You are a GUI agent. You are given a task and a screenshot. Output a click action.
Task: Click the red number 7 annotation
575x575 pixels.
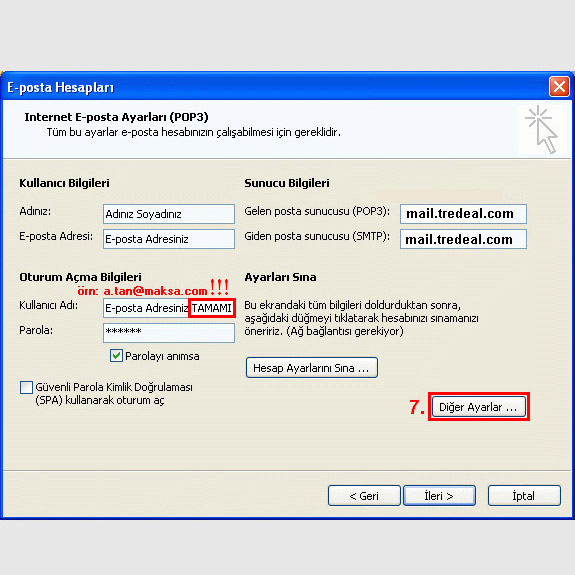[x=417, y=407]
